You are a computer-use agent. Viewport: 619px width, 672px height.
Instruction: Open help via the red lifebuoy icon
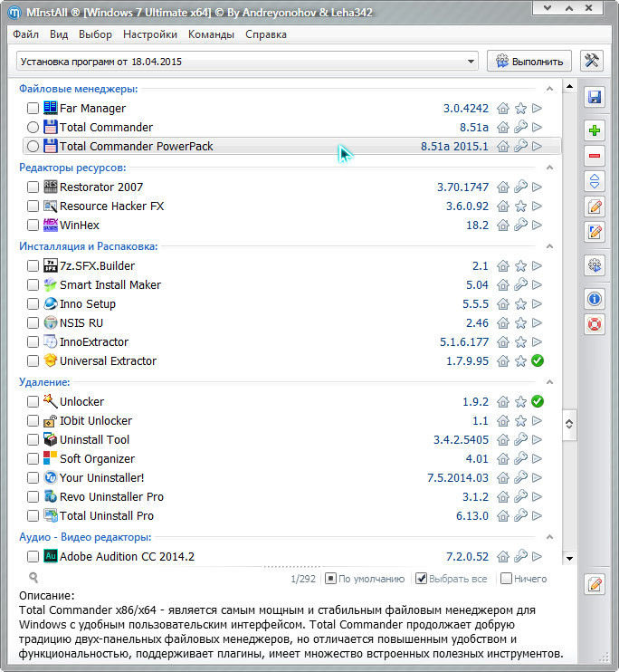pyautogui.click(x=595, y=324)
